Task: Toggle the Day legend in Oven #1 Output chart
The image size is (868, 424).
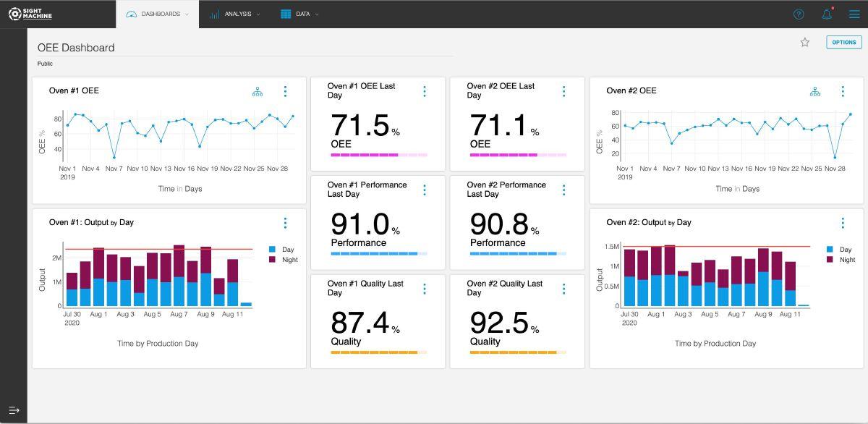Action: (282, 249)
